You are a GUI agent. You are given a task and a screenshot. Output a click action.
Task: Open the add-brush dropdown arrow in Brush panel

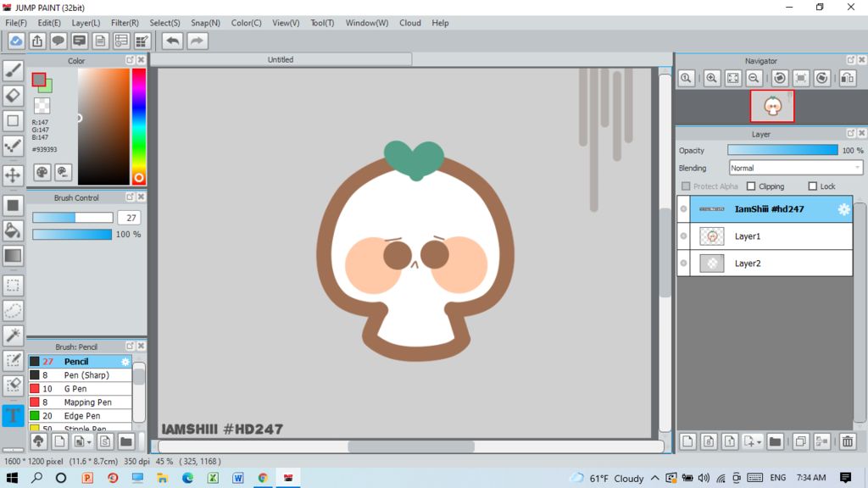coord(89,442)
